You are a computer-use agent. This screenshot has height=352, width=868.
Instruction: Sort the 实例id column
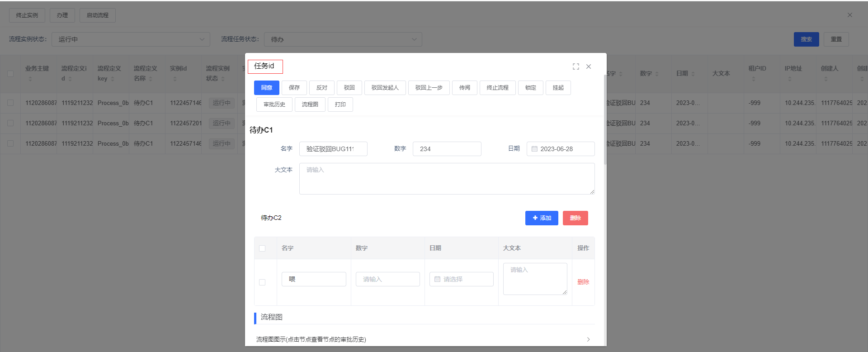(x=175, y=79)
